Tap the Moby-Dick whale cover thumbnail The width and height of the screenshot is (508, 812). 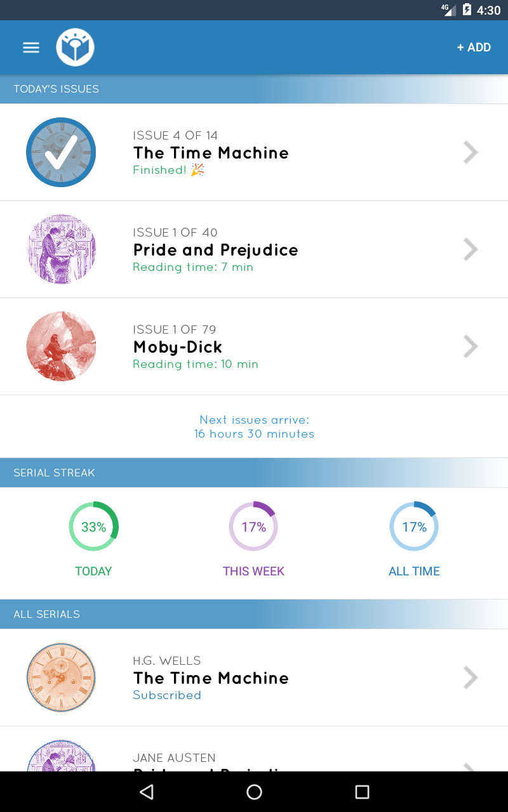(61, 346)
